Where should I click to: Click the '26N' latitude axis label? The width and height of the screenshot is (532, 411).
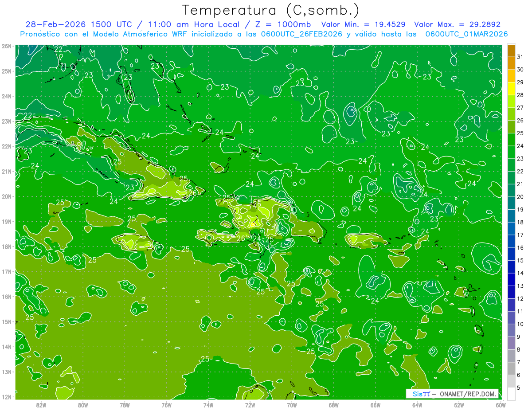pos(6,46)
